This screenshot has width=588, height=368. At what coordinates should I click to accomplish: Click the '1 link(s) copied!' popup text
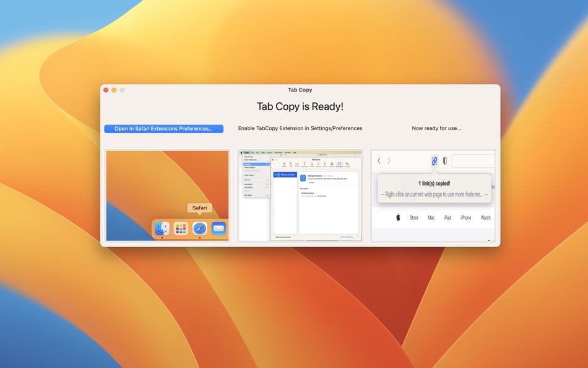point(435,183)
